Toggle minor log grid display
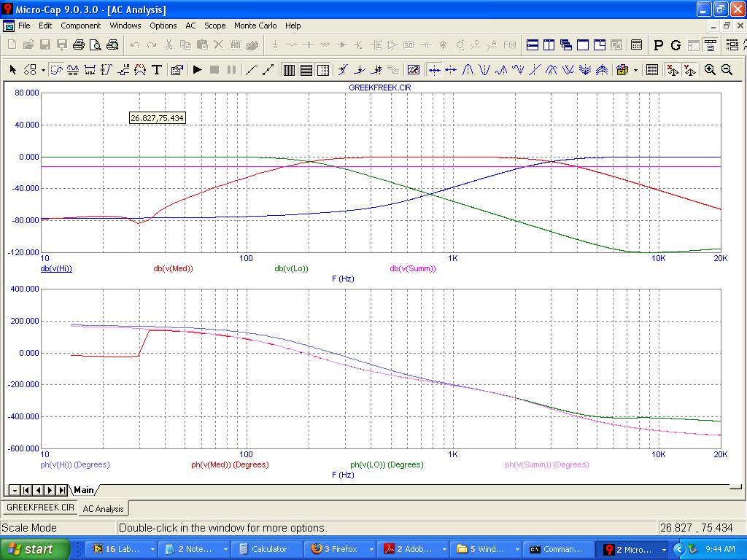Image resolution: width=747 pixels, height=560 pixels. tap(323, 70)
